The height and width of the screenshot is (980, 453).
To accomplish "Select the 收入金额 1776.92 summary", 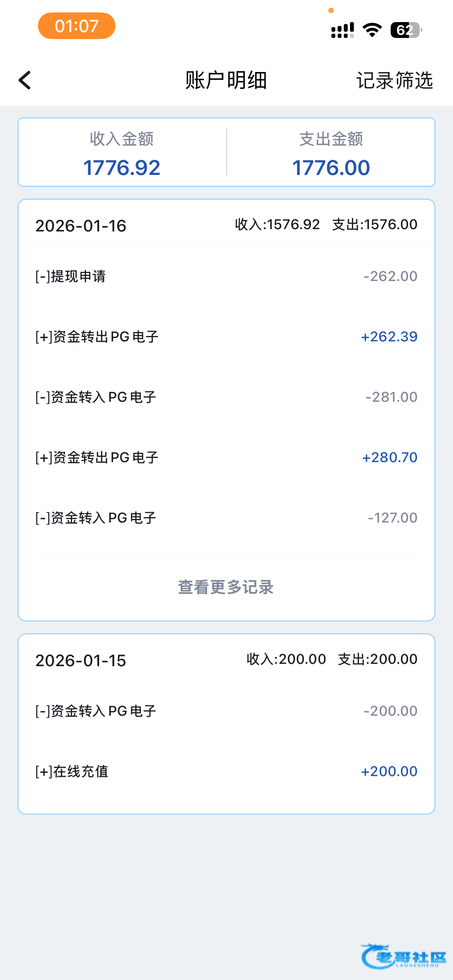I will click(122, 153).
